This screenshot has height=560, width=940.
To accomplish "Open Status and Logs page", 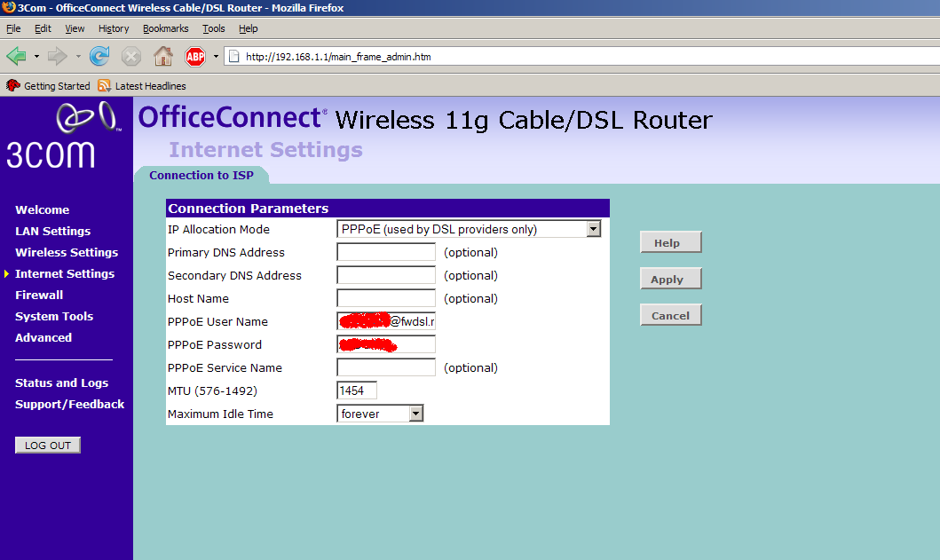I will (x=62, y=383).
